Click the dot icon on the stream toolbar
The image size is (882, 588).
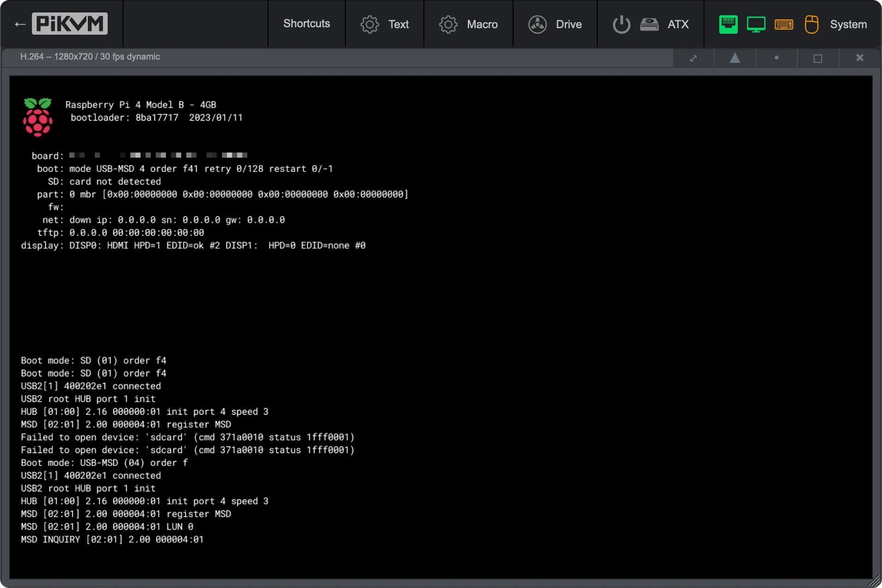click(777, 58)
